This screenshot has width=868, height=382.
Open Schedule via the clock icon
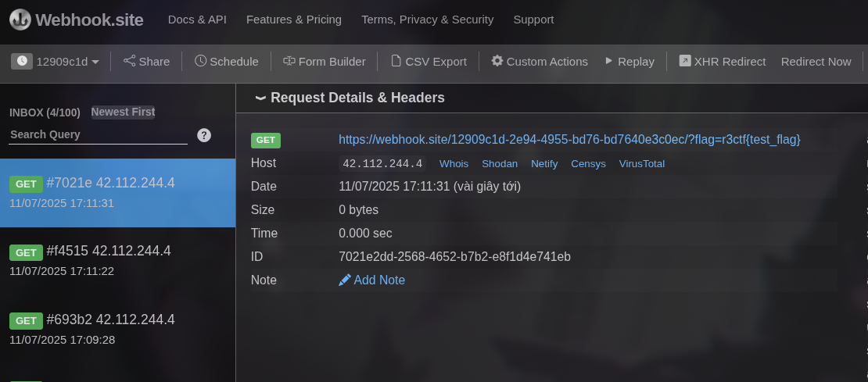click(x=201, y=61)
